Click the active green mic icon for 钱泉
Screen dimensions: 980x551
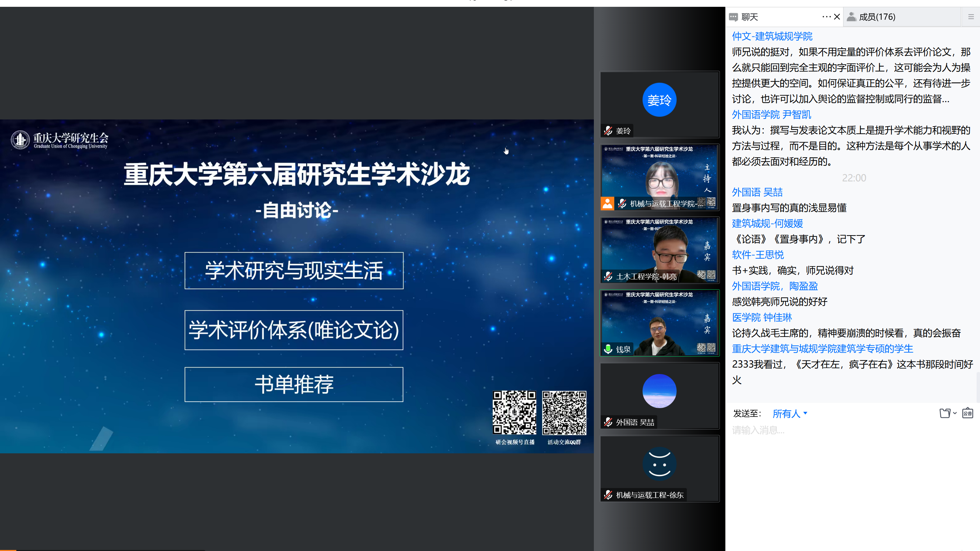click(608, 349)
